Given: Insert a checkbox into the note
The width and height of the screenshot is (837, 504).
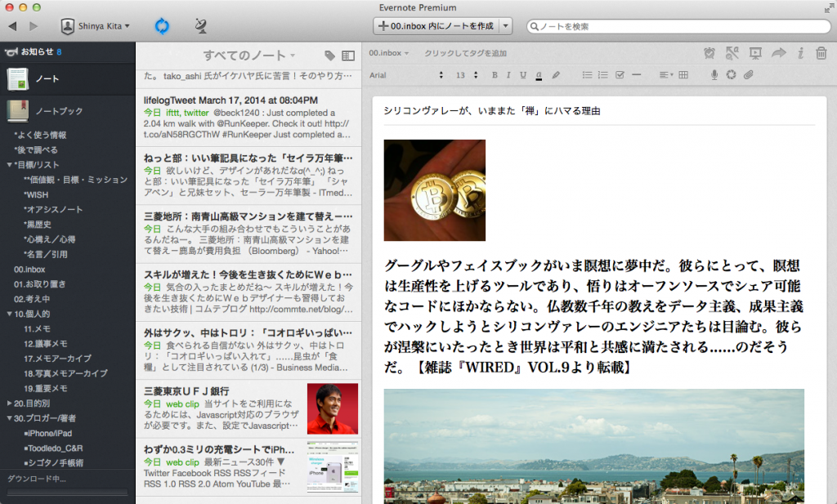Looking at the screenshot, I should click(x=620, y=75).
